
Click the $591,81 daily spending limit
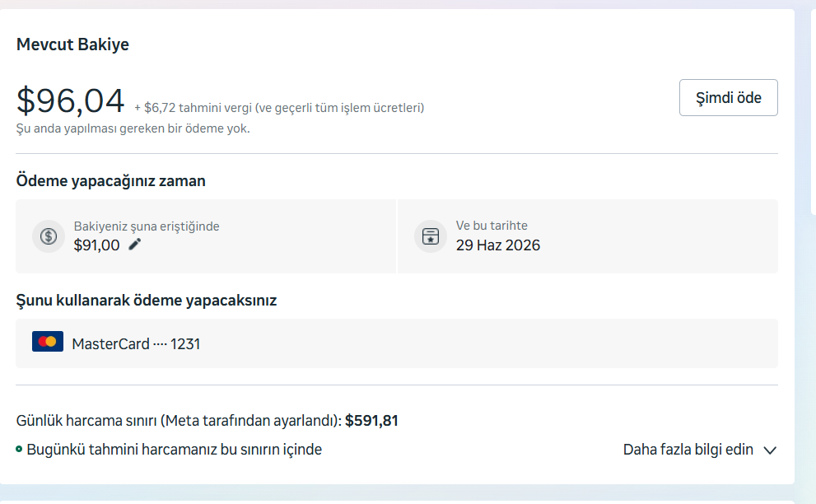[371, 421]
